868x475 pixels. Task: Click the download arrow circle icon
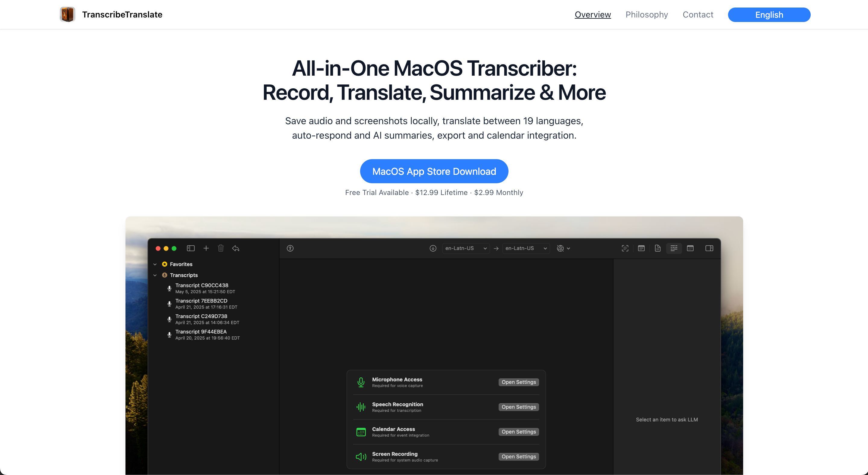point(433,248)
